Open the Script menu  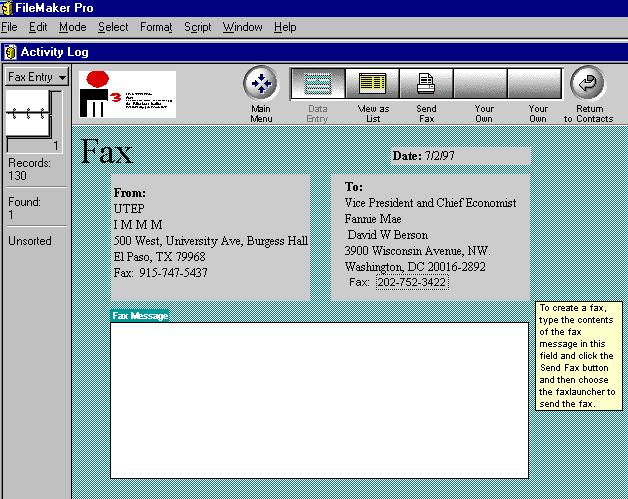pos(197,27)
